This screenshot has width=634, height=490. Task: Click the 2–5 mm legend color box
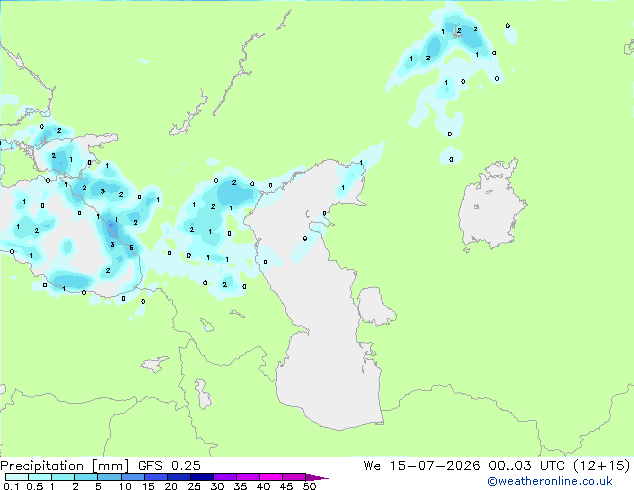click(x=86, y=477)
